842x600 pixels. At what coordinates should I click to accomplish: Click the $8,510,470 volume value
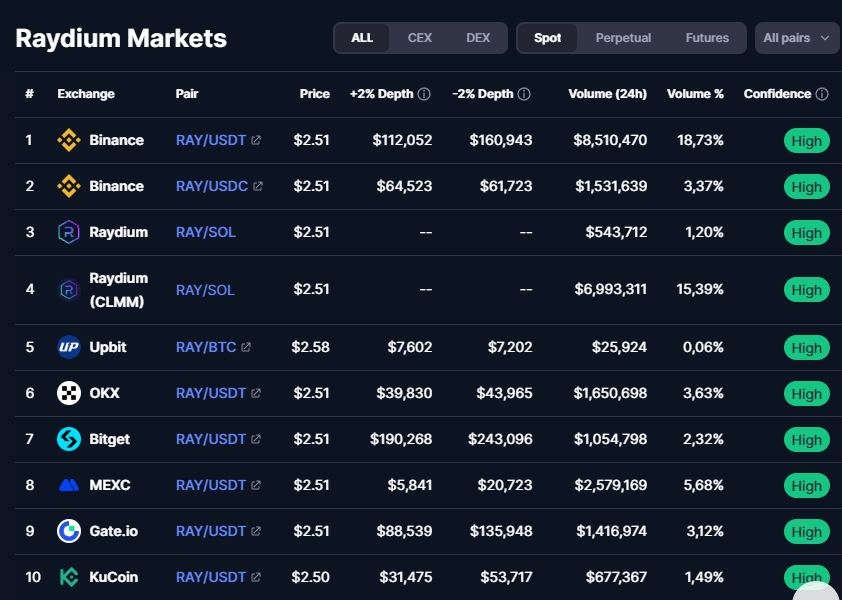click(610, 140)
